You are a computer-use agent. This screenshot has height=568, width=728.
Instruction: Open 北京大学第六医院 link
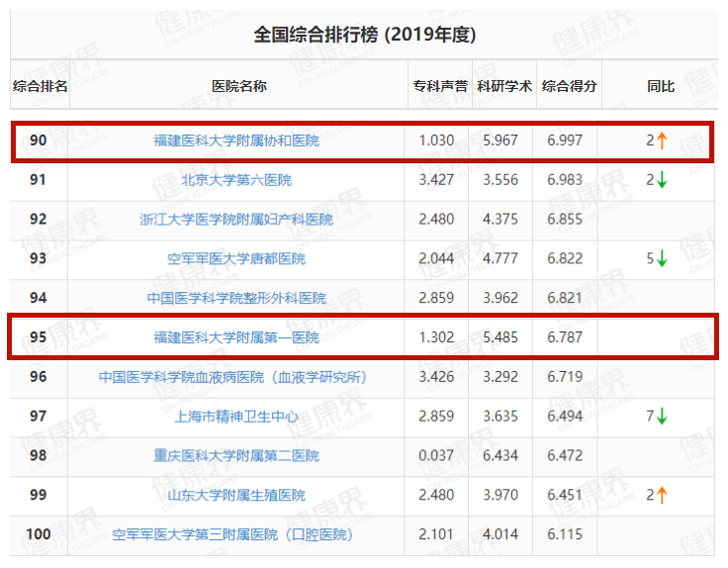pos(236,180)
